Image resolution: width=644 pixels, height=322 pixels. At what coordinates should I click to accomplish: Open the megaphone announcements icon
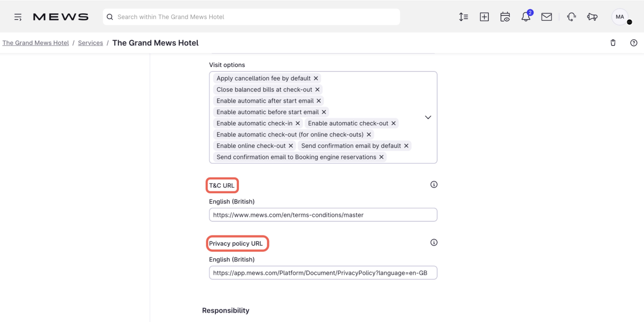[x=592, y=17]
